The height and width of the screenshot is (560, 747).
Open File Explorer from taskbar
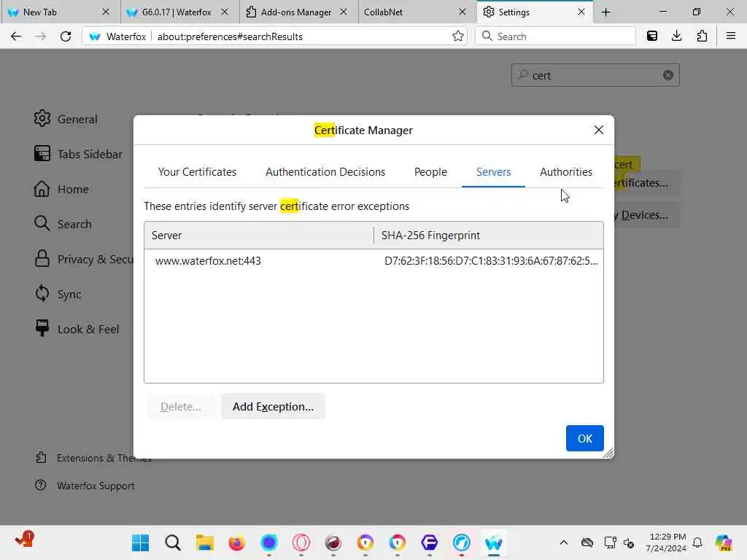pyautogui.click(x=205, y=542)
